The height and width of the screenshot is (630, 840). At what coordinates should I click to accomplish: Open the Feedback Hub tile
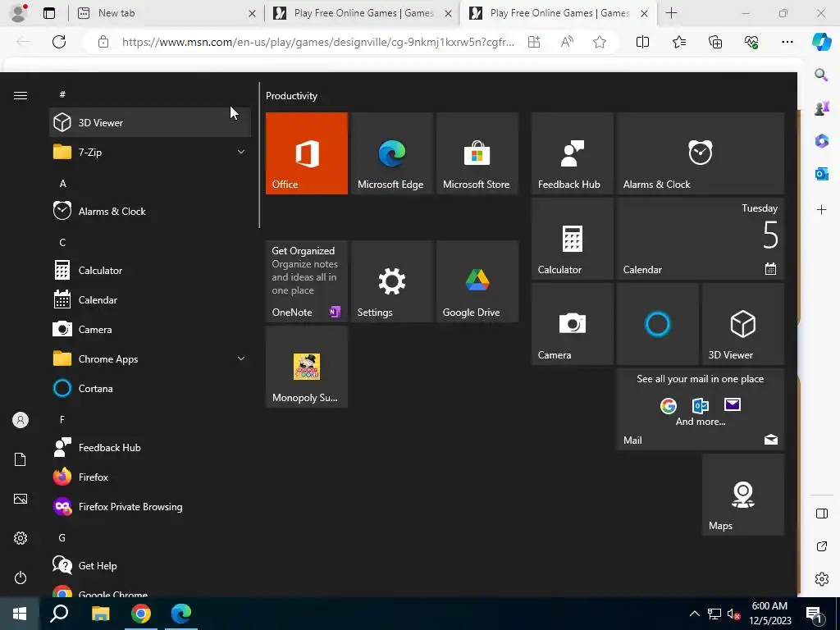click(572, 153)
